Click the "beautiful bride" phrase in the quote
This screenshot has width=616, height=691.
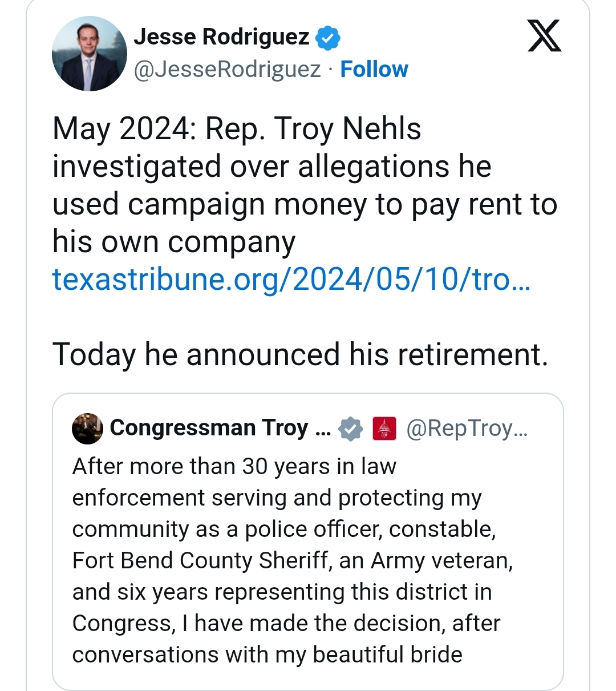[x=387, y=654]
